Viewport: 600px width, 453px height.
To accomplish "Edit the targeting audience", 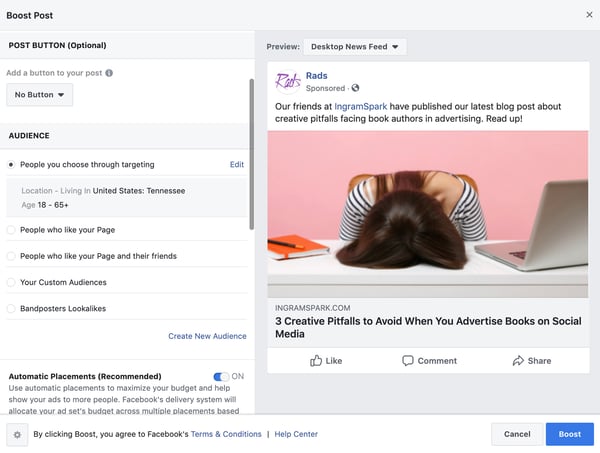I will 237,165.
